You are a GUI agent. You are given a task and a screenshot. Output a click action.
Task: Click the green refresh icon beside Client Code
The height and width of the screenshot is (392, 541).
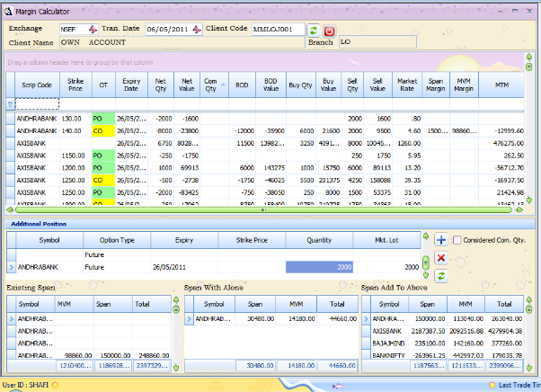[x=313, y=30]
